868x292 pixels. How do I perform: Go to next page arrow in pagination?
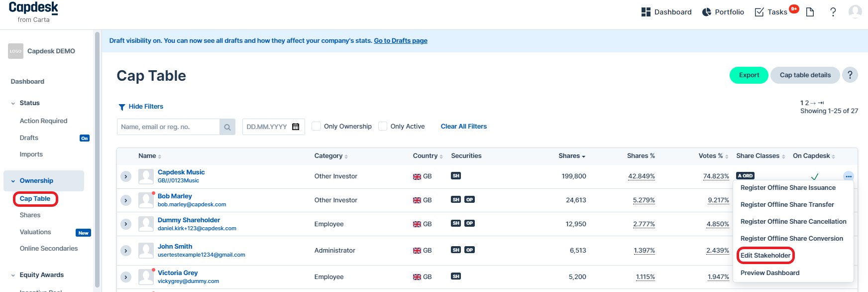pyautogui.click(x=813, y=103)
